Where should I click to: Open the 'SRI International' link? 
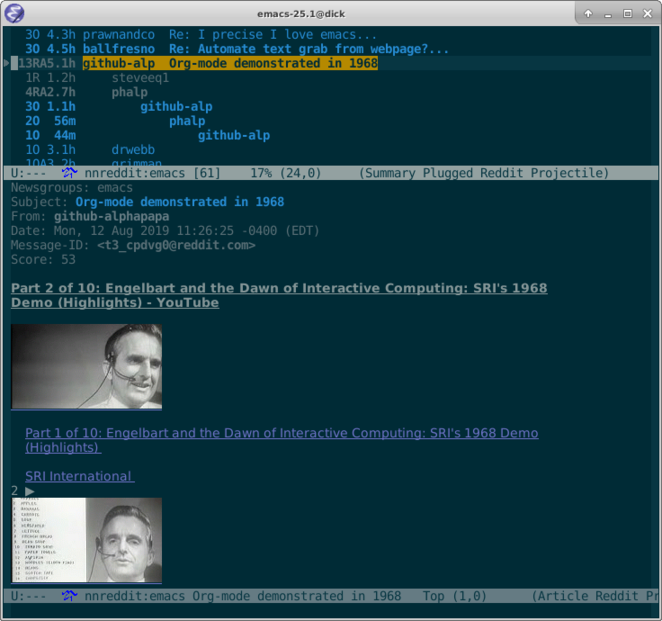click(x=80, y=476)
